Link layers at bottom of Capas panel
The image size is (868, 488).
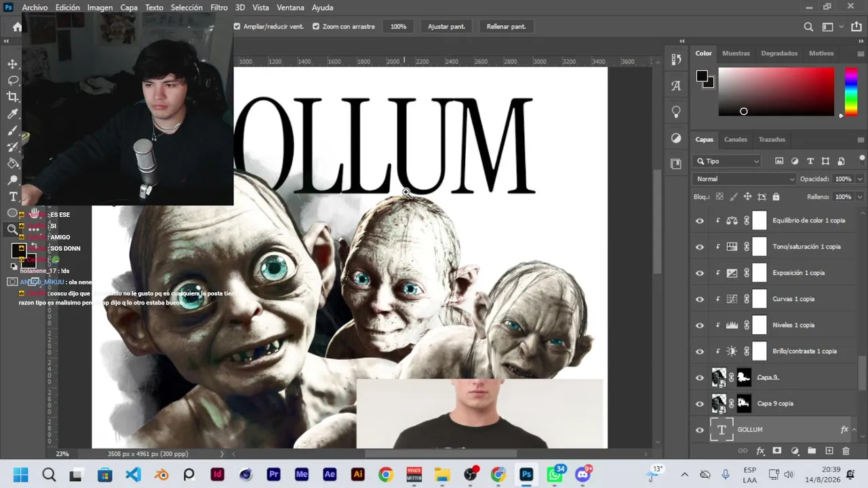point(743,451)
